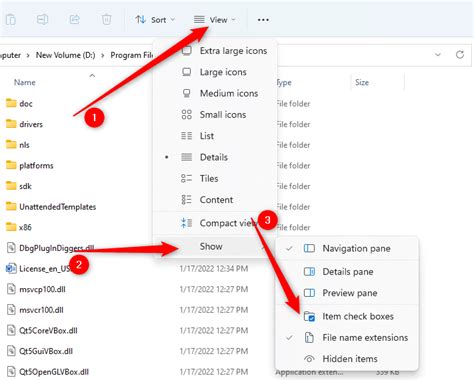
Task: Open the View dropdown menu
Action: tap(215, 20)
